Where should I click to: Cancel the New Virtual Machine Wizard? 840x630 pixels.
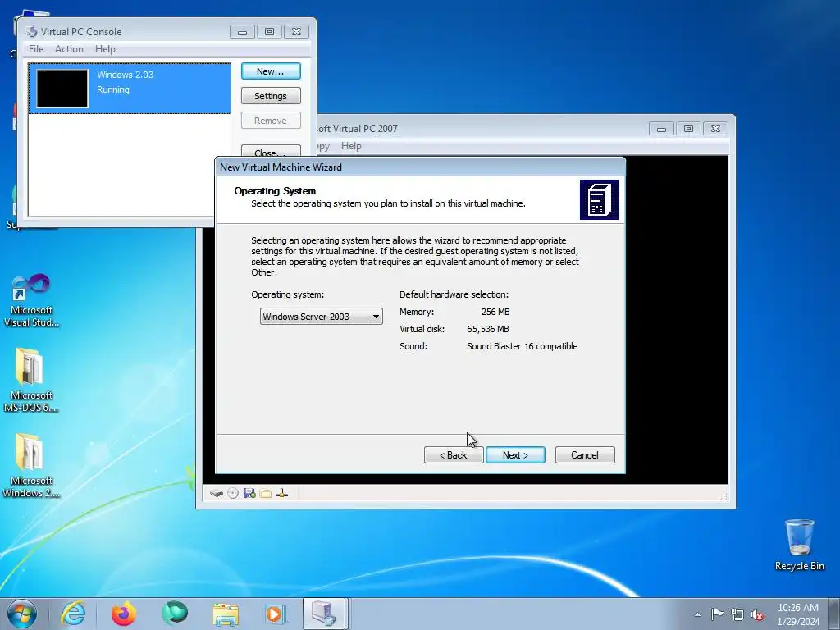pos(585,454)
